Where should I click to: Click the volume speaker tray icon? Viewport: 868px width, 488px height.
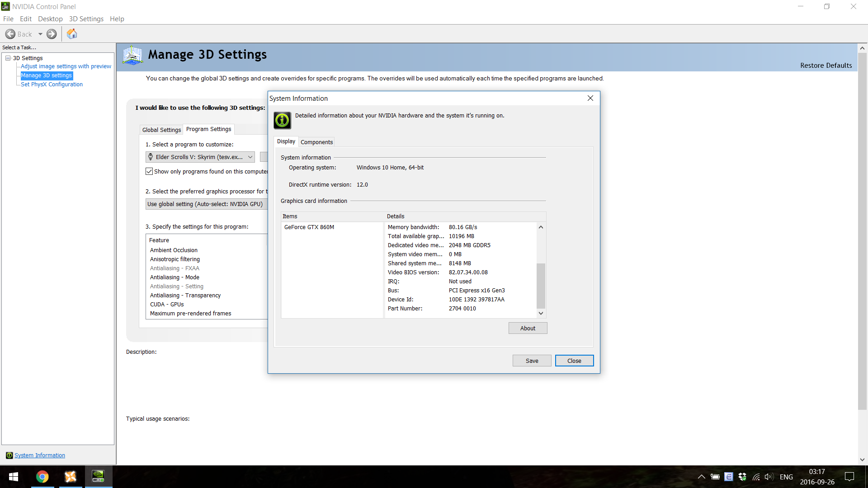coord(769,477)
